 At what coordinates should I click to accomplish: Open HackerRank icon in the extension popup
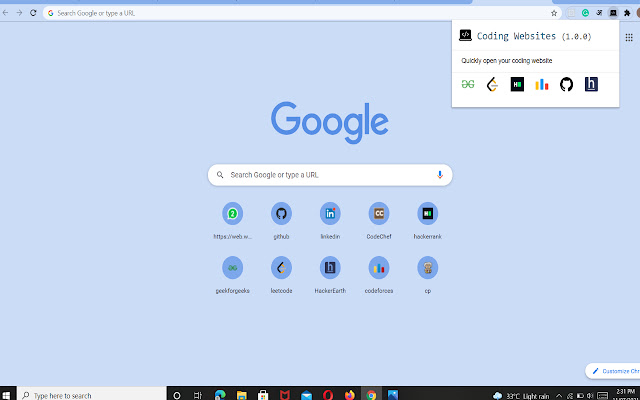pos(517,84)
